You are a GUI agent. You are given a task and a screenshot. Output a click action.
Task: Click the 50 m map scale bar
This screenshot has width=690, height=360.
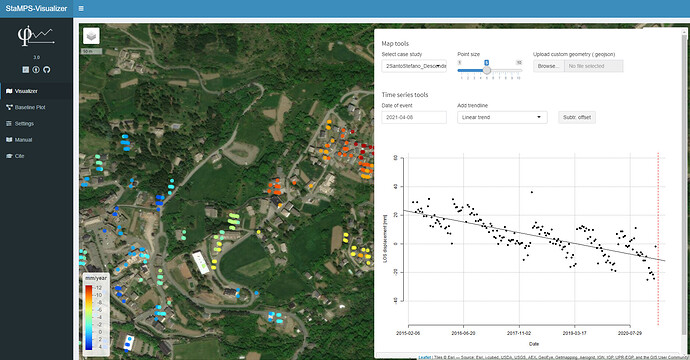[92, 51]
